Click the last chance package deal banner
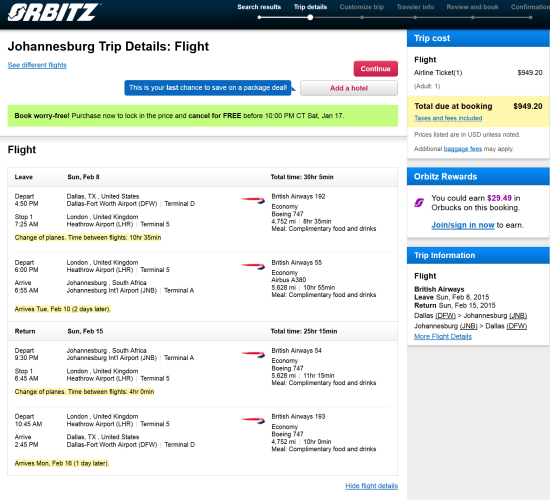This screenshot has height=500, width=550. [x=208, y=88]
